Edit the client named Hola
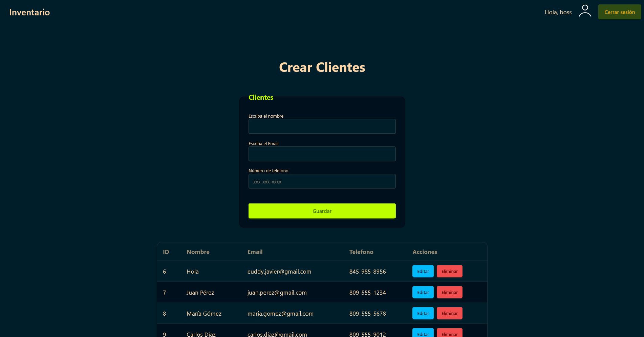The image size is (644, 337). (423, 271)
